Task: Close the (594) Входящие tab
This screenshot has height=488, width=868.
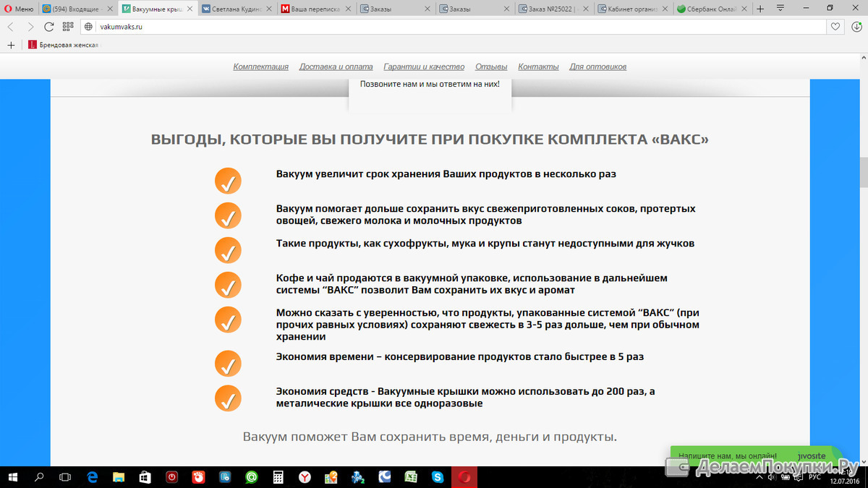Action: [110, 9]
